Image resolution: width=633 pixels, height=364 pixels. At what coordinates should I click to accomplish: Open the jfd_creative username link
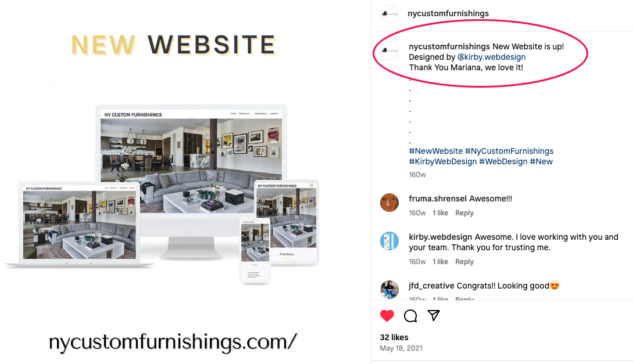[431, 286]
